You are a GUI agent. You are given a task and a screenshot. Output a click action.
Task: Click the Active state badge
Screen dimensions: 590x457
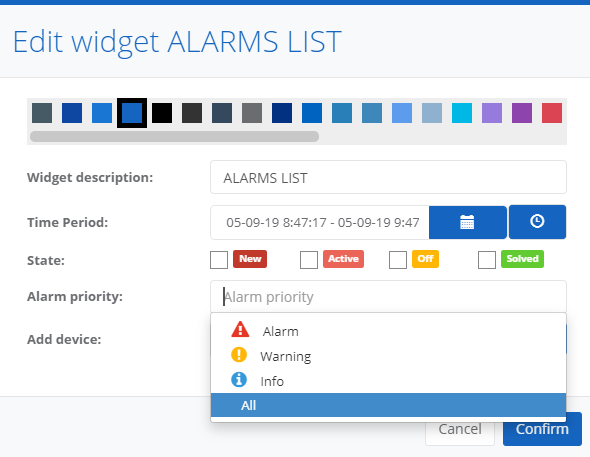coord(343,259)
